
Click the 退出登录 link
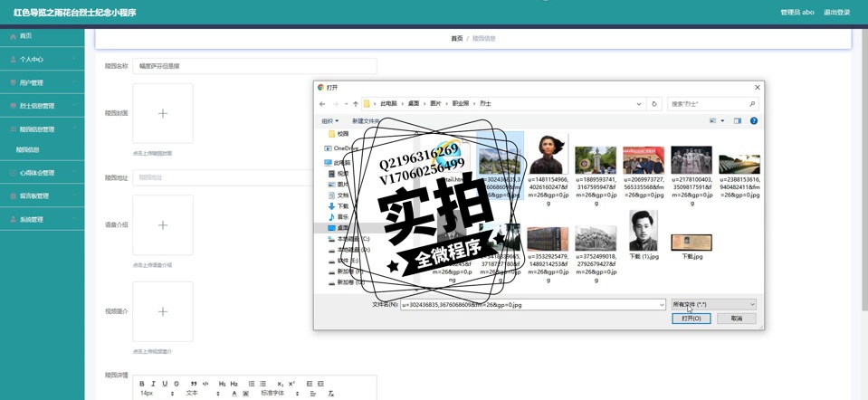[836, 13]
